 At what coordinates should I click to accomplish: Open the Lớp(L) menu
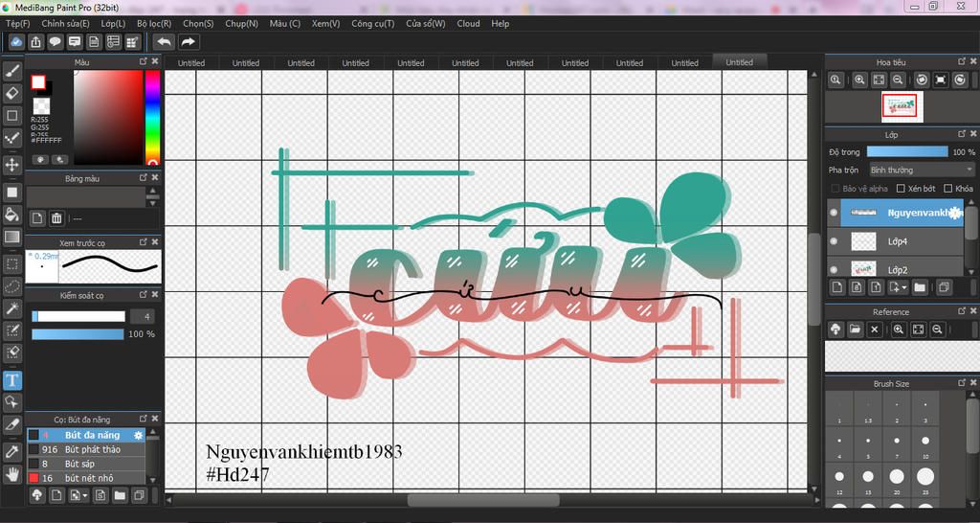click(x=113, y=24)
